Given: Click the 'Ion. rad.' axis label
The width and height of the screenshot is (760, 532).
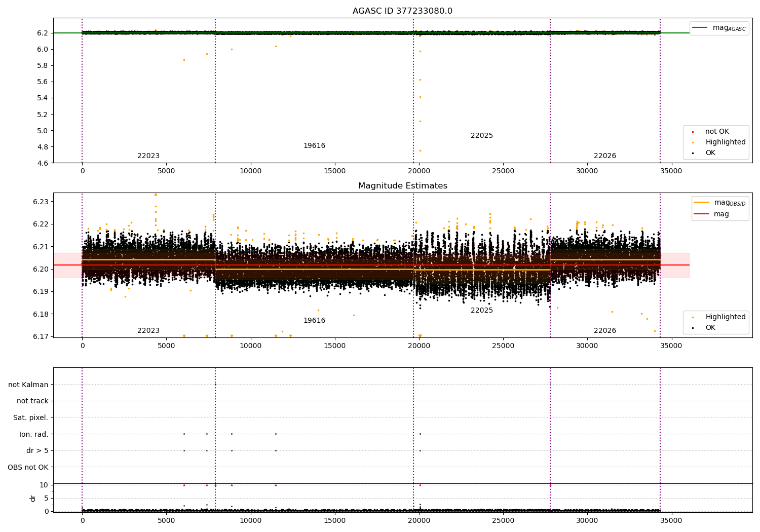Looking at the screenshot, I should click(x=34, y=435).
